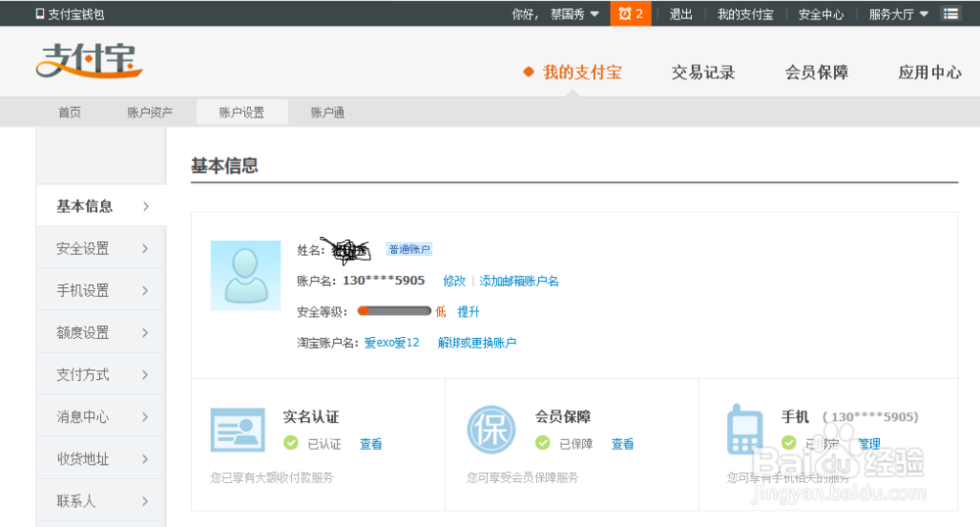Click the 支付宝钱包 phone icon
Screen dimensions: 980x527
coord(40,14)
